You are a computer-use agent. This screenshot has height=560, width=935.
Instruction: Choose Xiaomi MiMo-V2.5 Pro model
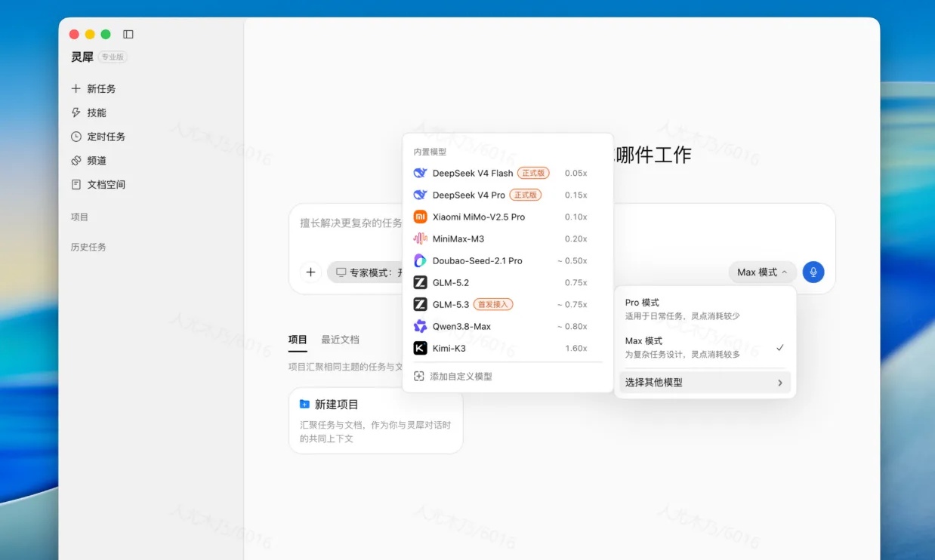508,217
